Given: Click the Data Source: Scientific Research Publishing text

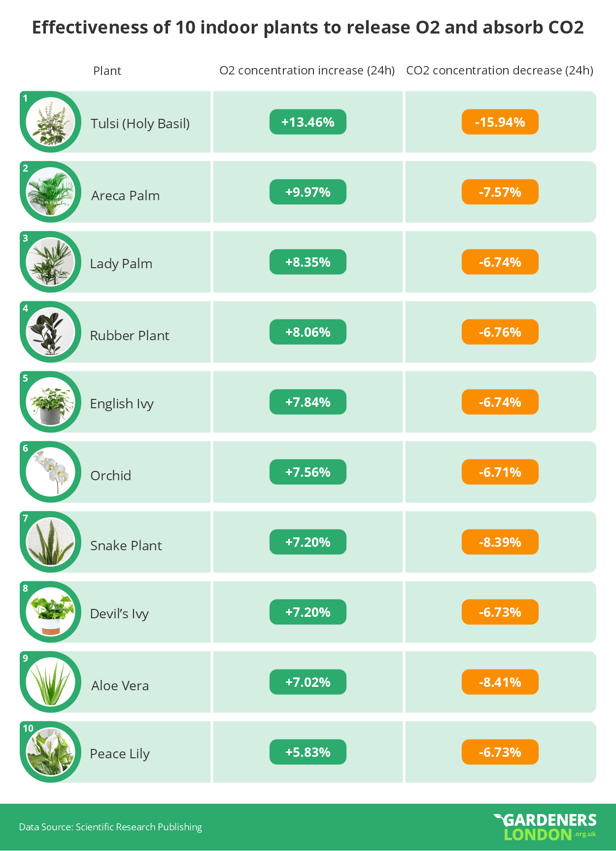Looking at the screenshot, I should [110, 827].
